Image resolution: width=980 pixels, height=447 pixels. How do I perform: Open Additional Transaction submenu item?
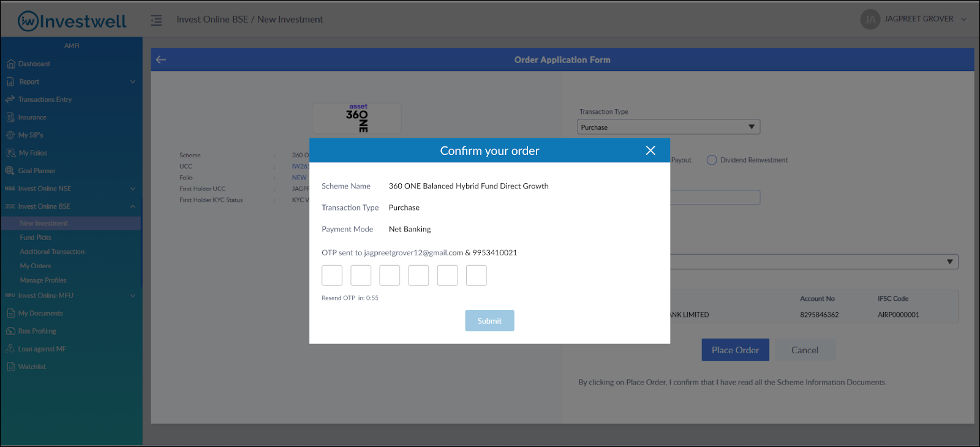tap(52, 252)
